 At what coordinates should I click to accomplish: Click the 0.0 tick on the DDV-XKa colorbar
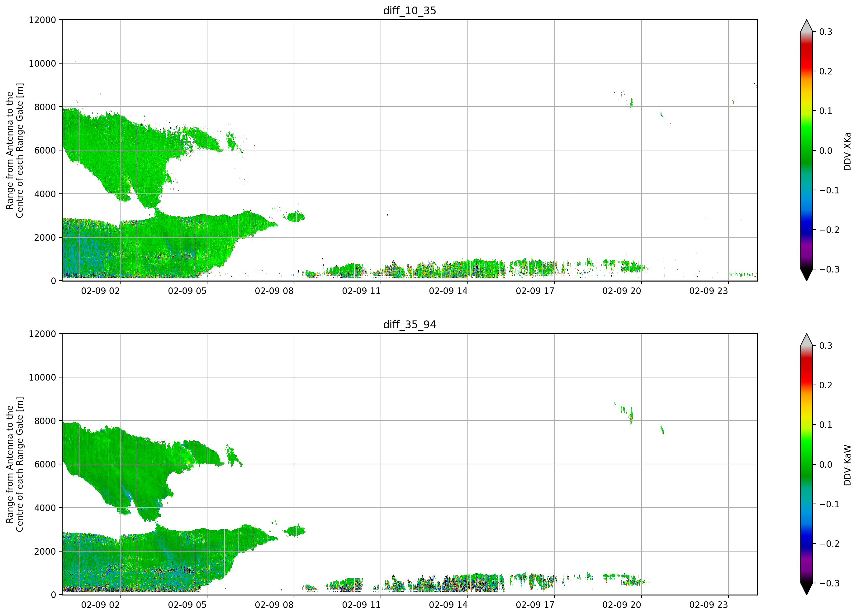tap(826, 151)
